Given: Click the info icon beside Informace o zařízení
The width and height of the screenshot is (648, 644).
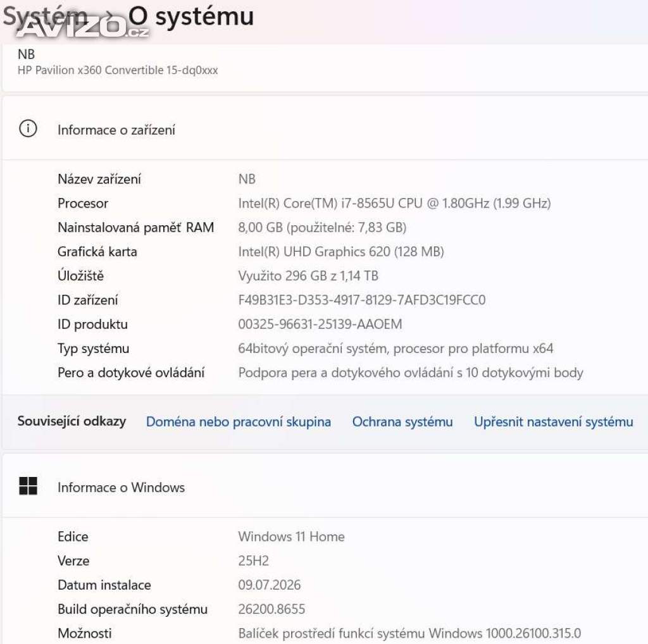Looking at the screenshot, I should click(28, 128).
